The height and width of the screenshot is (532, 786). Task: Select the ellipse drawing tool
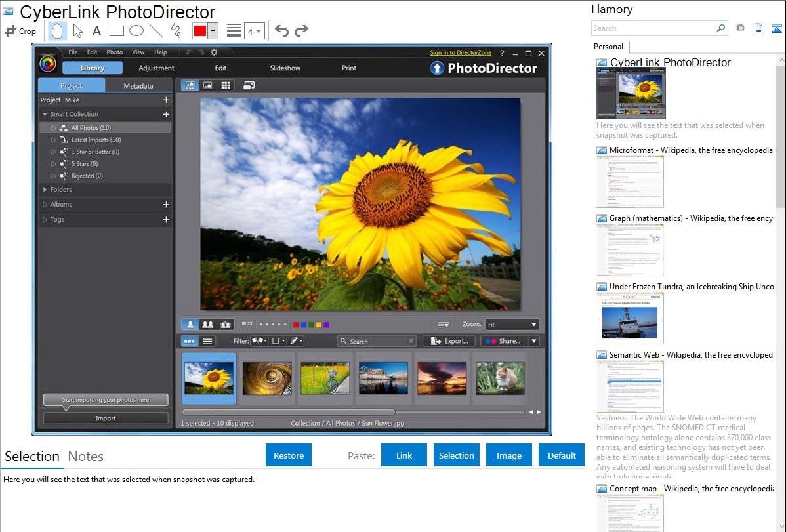136,31
